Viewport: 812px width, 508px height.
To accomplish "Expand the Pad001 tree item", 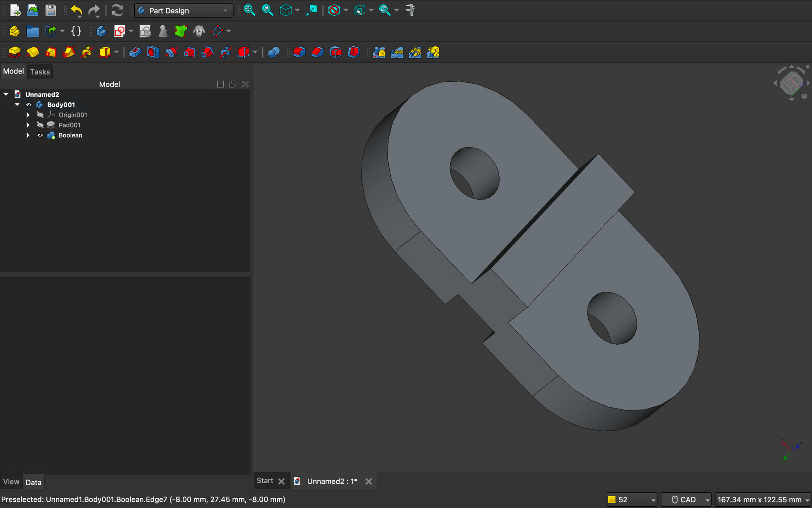I will pyautogui.click(x=28, y=125).
